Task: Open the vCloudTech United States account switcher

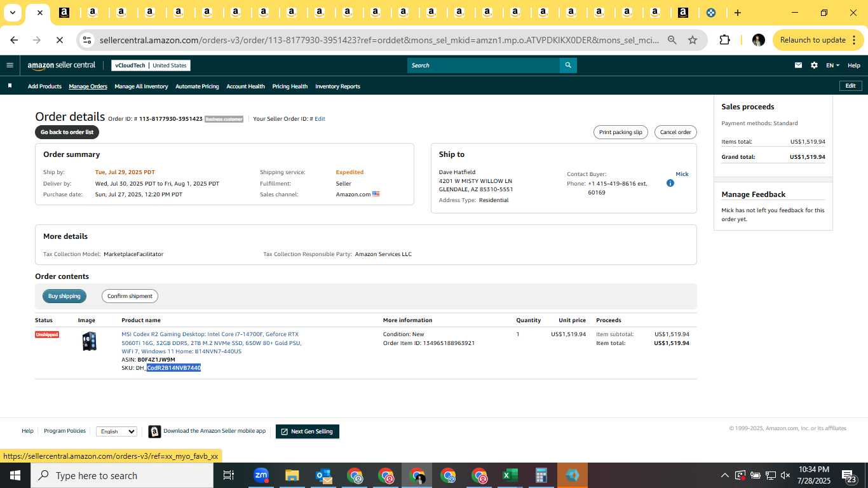Action: point(151,65)
